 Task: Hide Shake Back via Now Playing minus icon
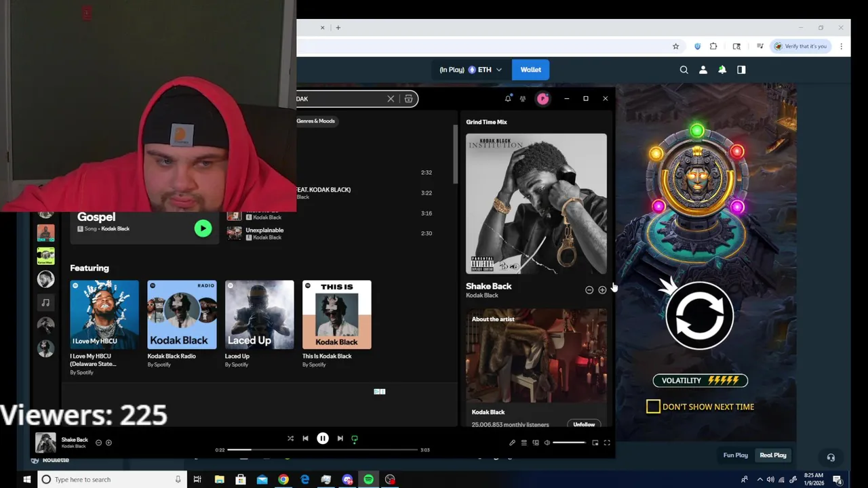[589, 290]
